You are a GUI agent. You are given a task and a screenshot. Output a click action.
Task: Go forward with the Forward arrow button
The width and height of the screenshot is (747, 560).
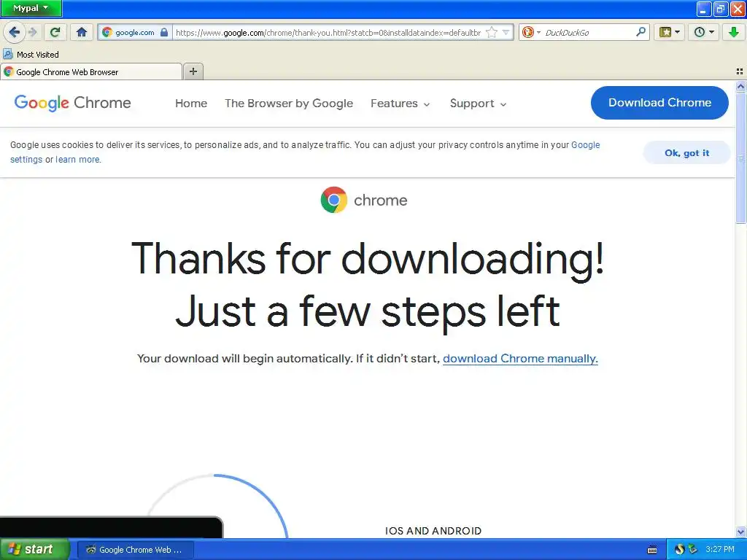pyautogui.click(x=32, y=32)
